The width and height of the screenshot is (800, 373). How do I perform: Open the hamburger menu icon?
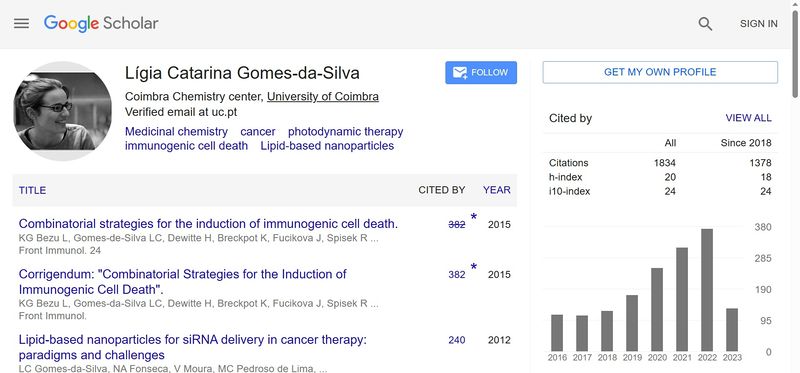pyautogui.click(x=21, y=23)
